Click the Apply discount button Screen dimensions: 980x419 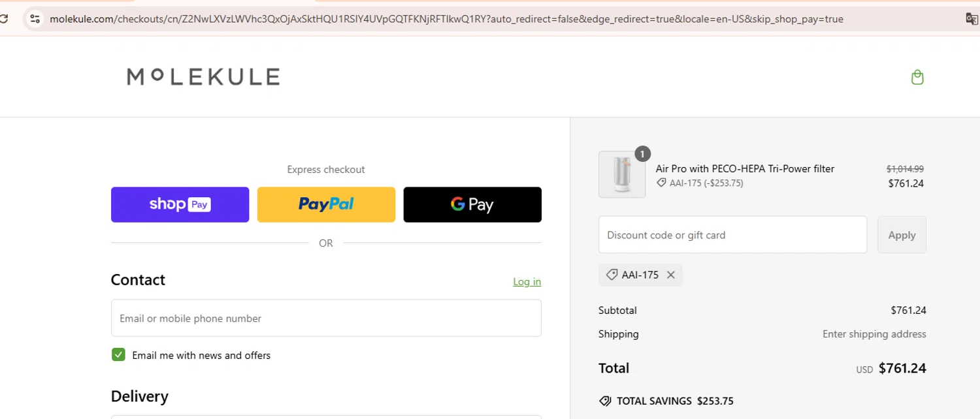pyautogui.click(x=902, y=235)
